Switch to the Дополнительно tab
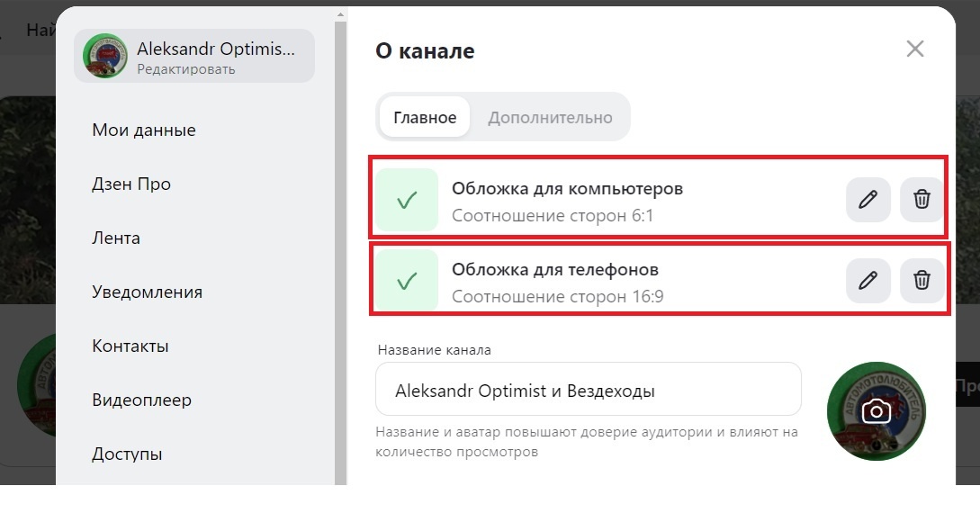This screenshot has height=513, width=980. 550,118
